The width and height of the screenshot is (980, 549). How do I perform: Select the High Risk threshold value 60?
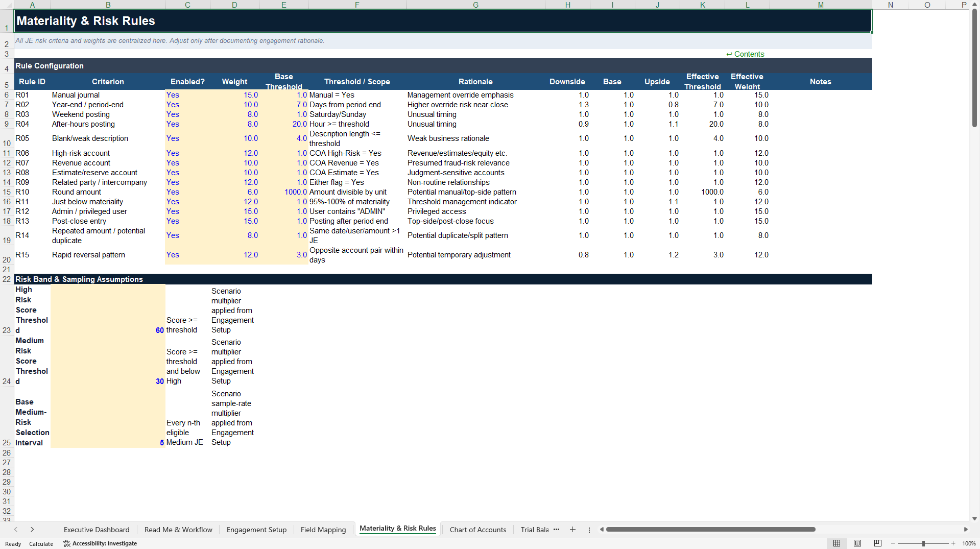point(108,310)
